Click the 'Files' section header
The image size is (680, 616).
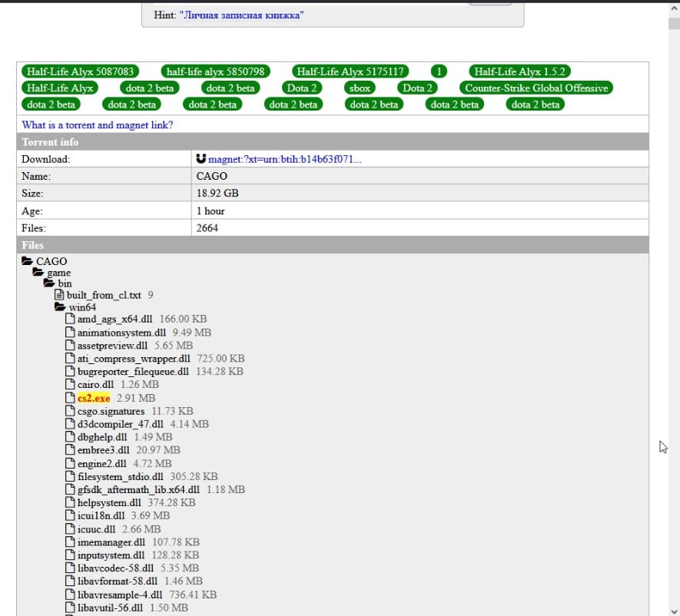(333, 245)
